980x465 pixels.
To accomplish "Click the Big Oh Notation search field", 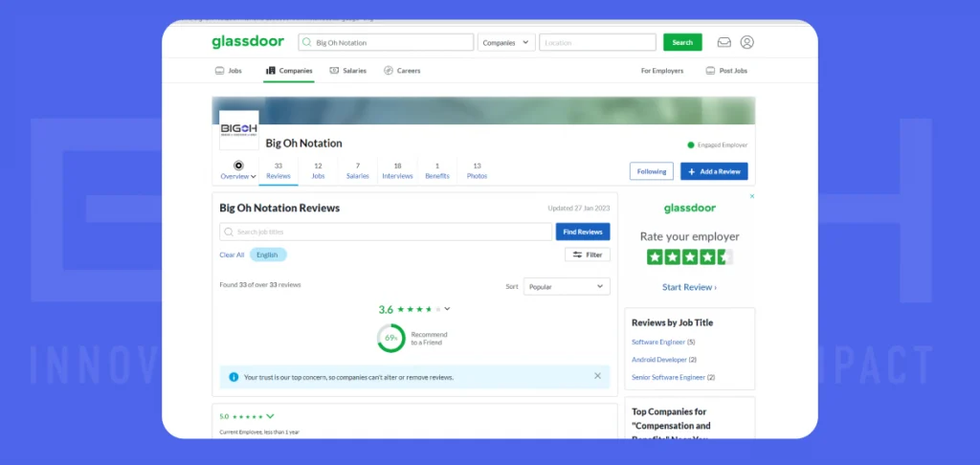I will (x=387, y=42).
